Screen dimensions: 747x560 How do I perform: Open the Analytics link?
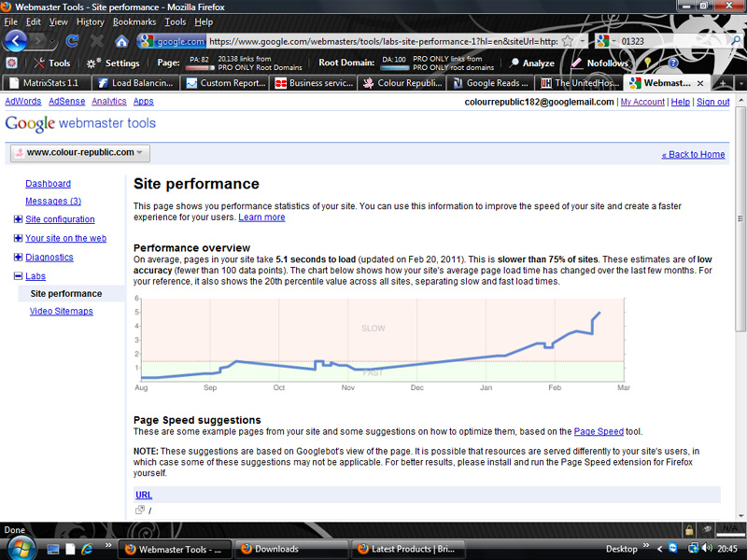tap(109, 102)
